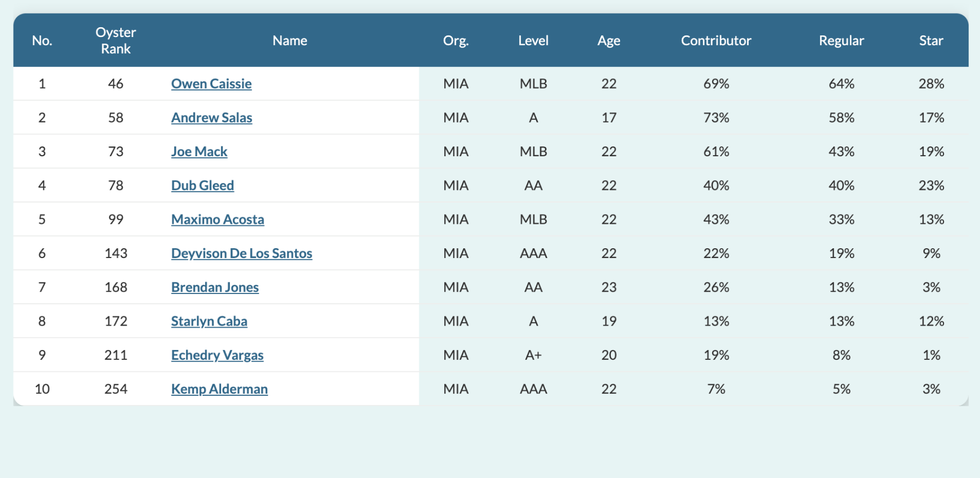Open Starlyn Caba's player page
980x478 pixels.
point(209,321)
